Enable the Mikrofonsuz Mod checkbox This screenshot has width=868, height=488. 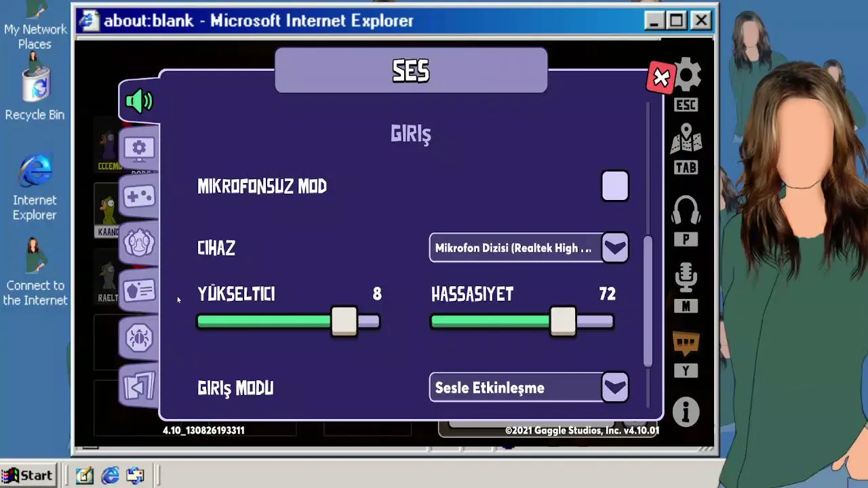[615, 186]
